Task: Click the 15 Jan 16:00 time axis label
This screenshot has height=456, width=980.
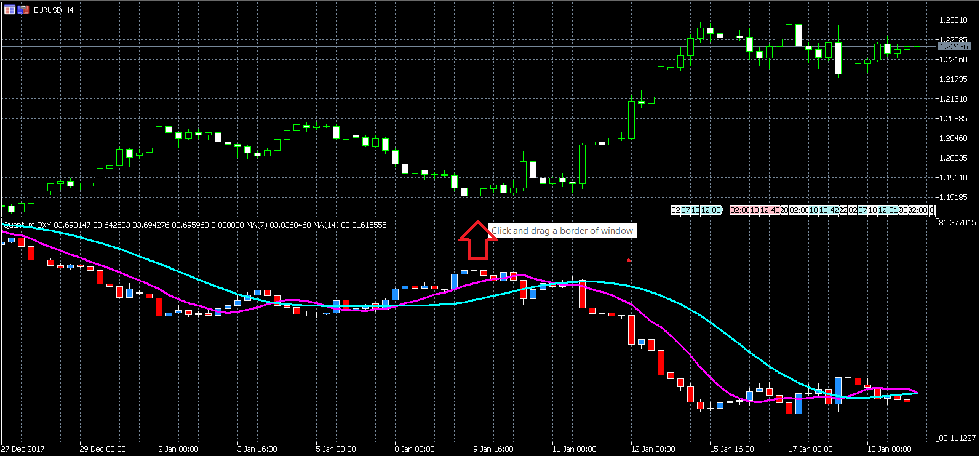Action: [731, 449]
